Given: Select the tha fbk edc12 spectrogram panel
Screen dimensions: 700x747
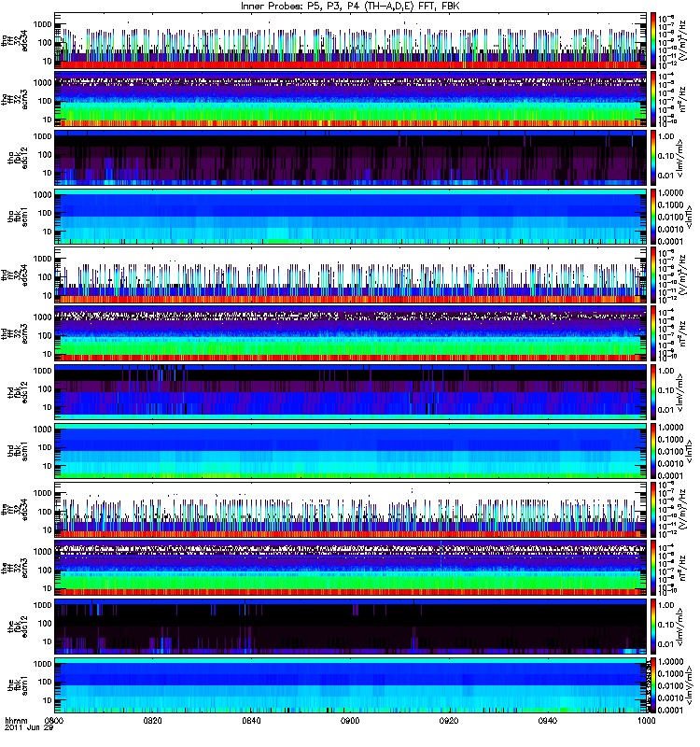Looking at the screenshot, I should pyautogui.click(x=351, y=158).
